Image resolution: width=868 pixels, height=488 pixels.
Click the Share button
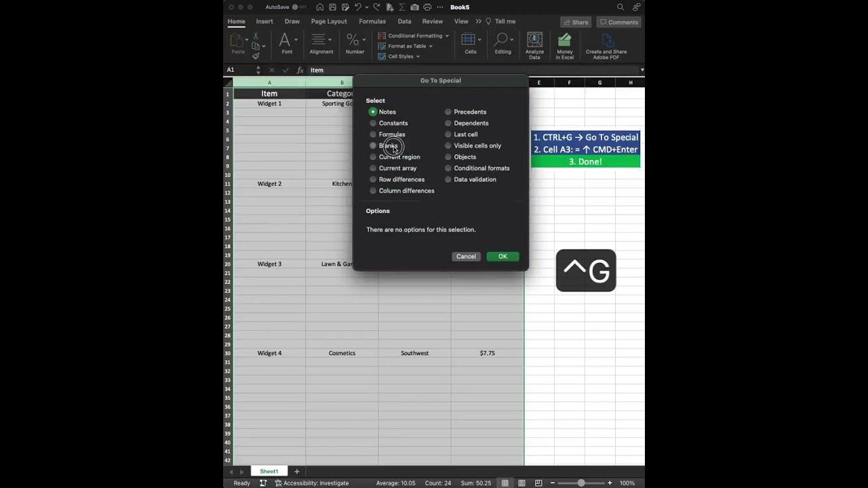click(x=576, y=22)
